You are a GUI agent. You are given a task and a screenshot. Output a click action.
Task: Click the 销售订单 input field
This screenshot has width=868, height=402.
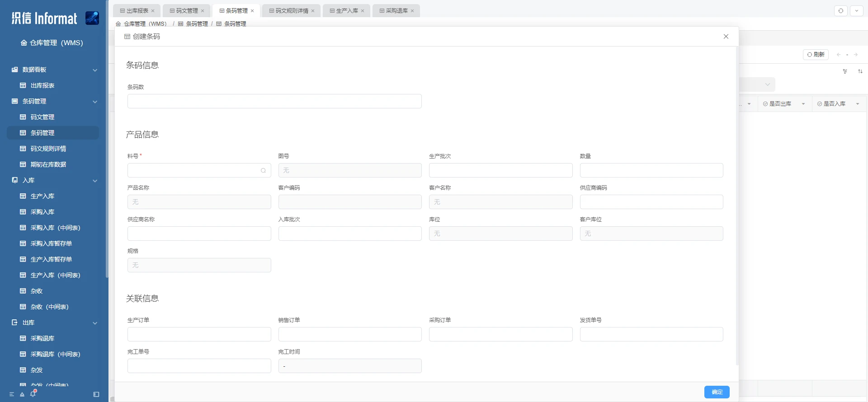pyautogui.click(x=350, y=334)
